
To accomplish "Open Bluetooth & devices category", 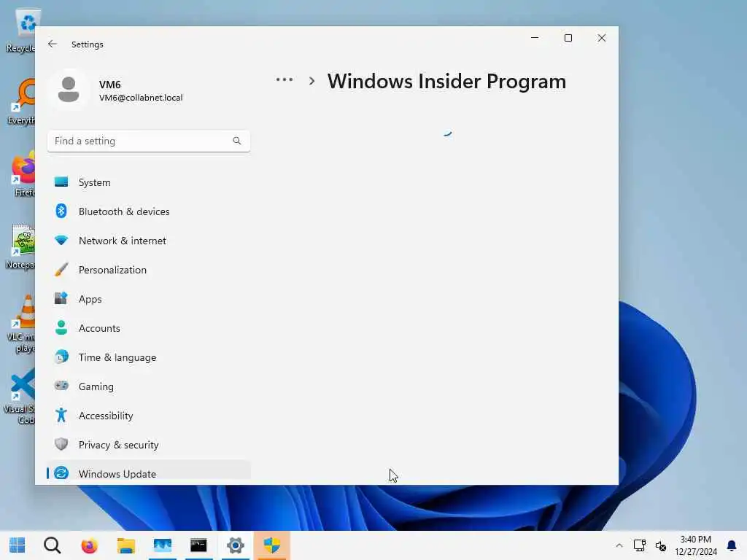I will point(149,211).
